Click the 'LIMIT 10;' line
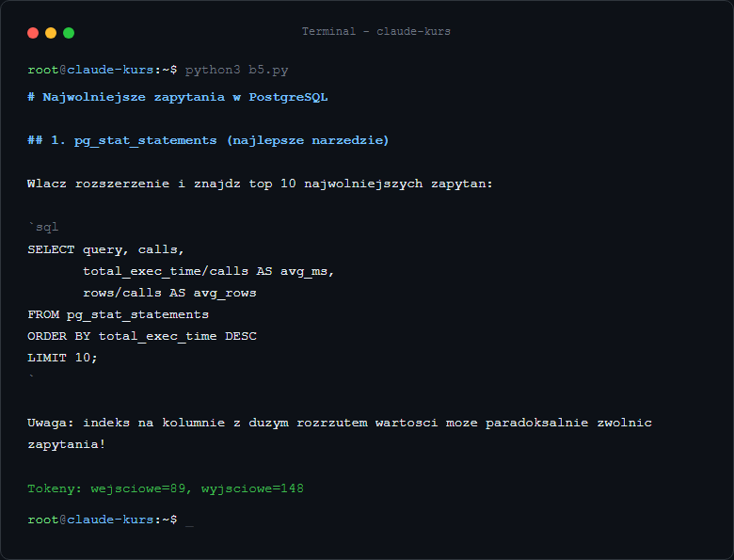This screenshot has height=560, width=734. [62, 358]
